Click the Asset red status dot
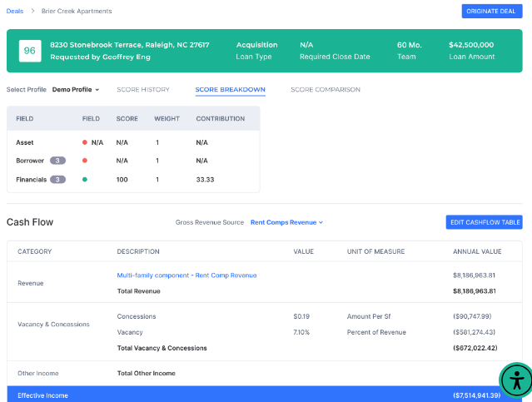Screen dimensions: 532x402 click(x=85, y=142)
